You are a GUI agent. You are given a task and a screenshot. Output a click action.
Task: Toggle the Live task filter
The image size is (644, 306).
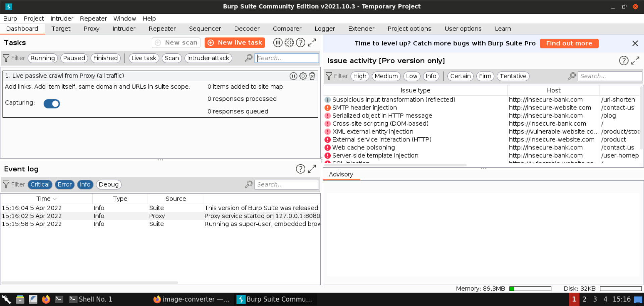[x=144, y=58]
